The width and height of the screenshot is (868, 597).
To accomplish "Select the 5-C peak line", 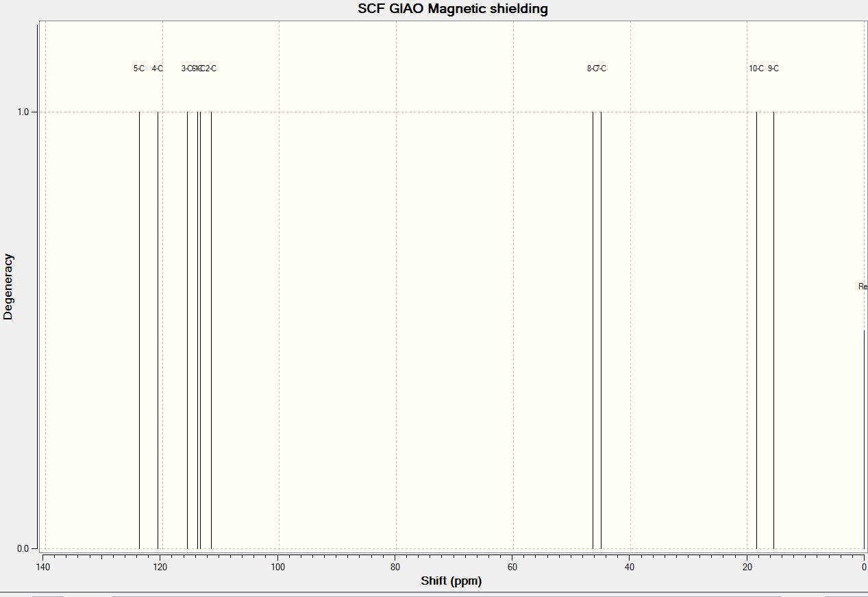I will [139, 330].
